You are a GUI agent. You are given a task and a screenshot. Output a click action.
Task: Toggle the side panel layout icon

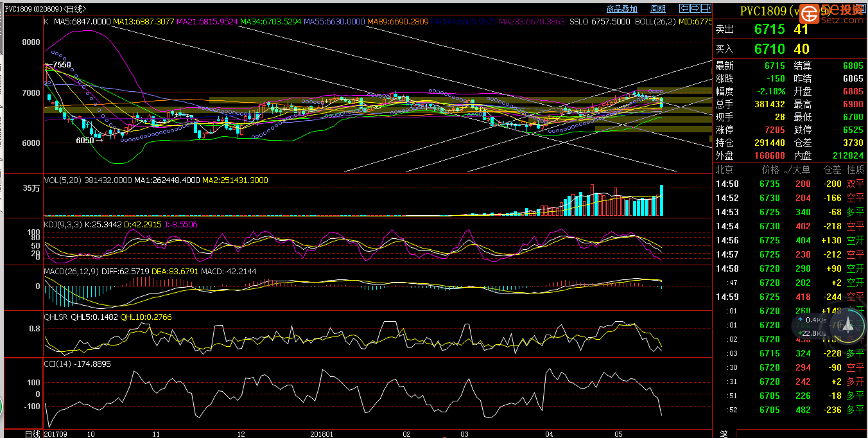tap(706, 8)
